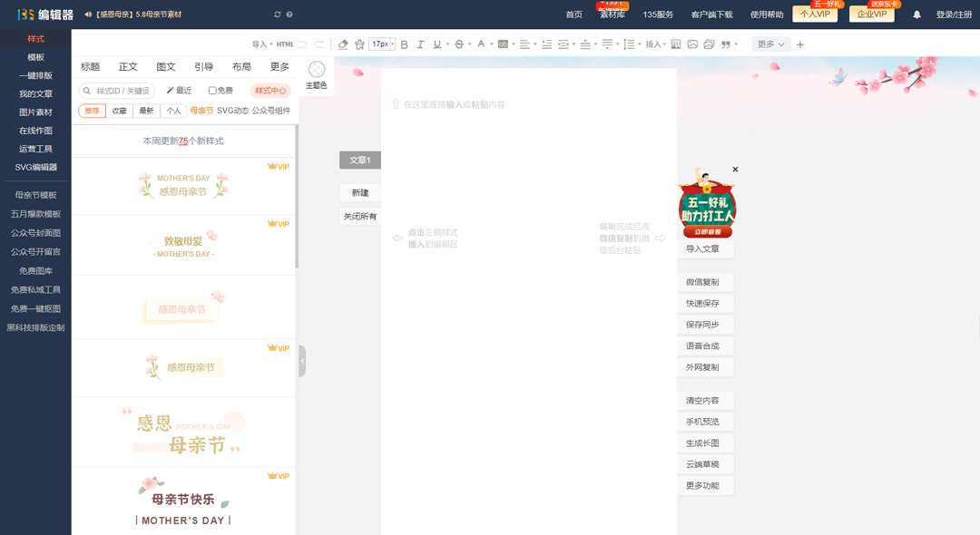Image resolution: width=980 pixels, height=535 pixels.
Task: Apply italic formatting
Action: click(420, 44)
